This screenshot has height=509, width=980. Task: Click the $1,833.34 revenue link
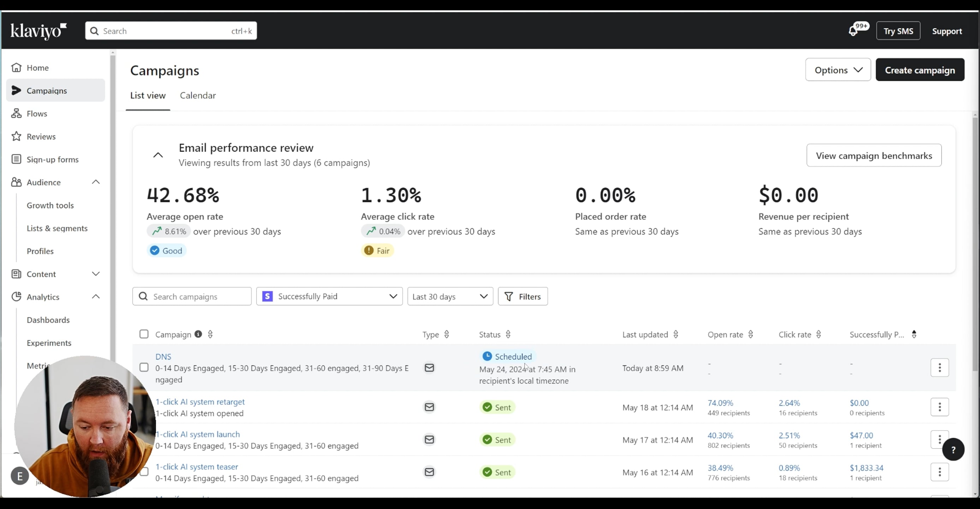867,468
